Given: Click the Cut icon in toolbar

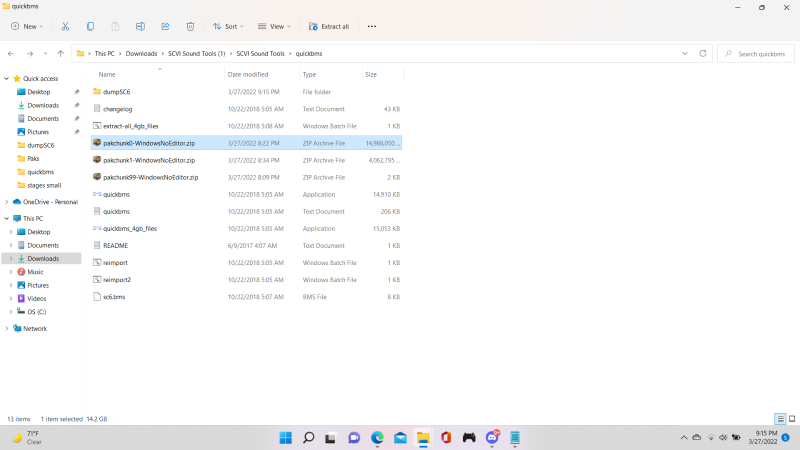Looking at the screenshot, I should 65,27.
